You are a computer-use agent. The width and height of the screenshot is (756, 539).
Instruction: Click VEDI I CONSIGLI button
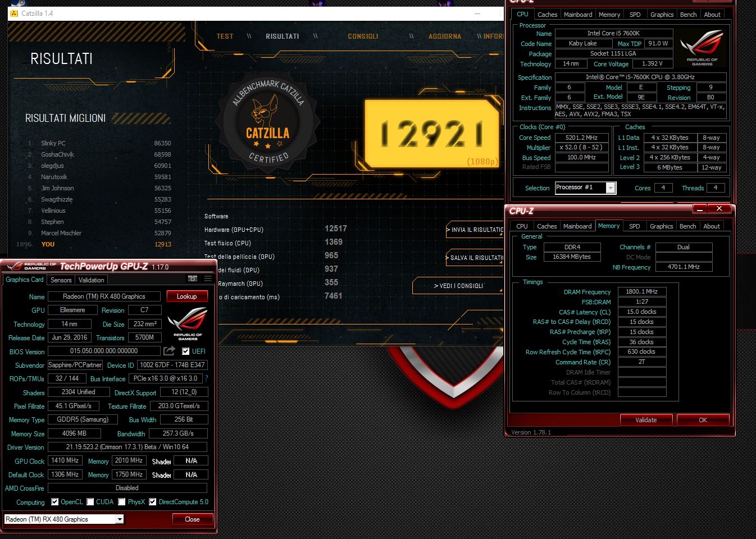tap(458, 286)
